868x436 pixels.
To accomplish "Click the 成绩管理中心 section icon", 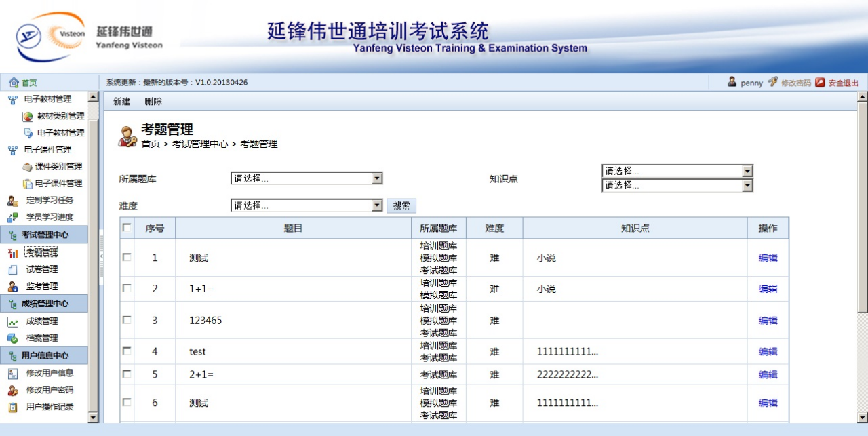I will click(13, 304).
